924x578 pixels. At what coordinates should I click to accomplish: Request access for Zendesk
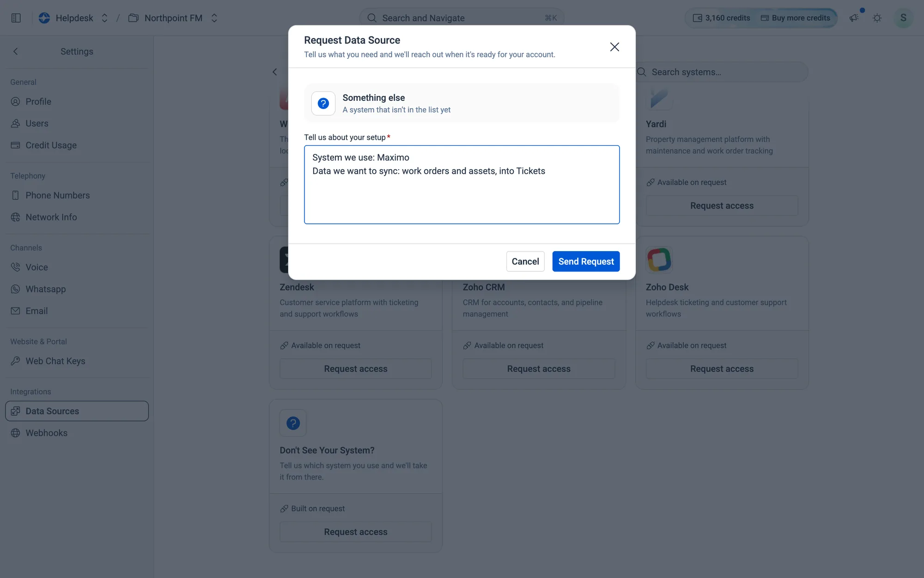coord(356,369)
